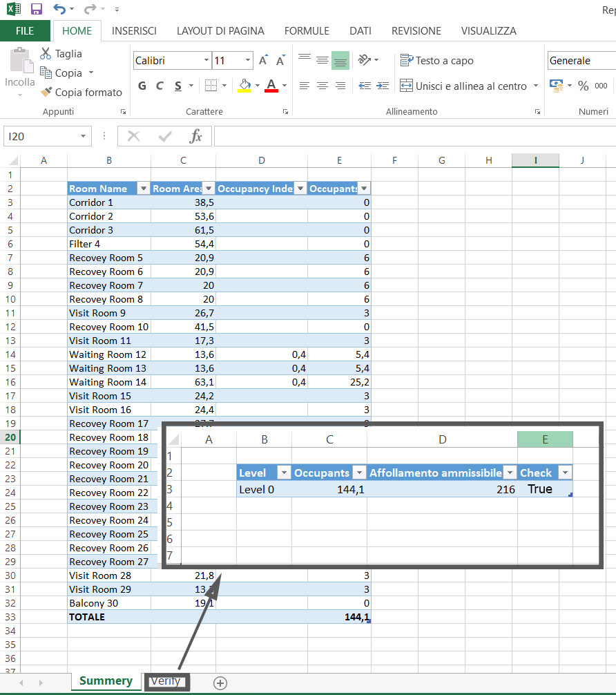Switch to the FORMULE tab
The width and height of the screenshot is (616, 695).
click(x=307, y=30)
